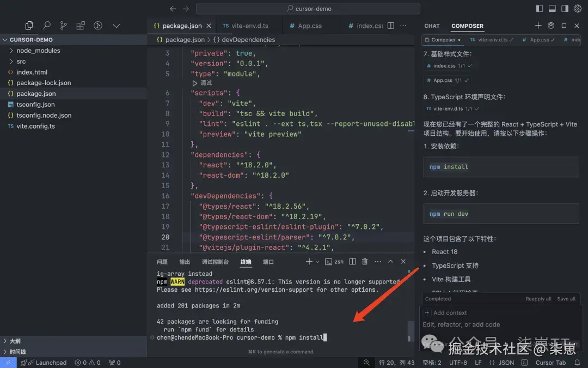The image size is (588, 368).
Task: Open index.html in the explorer
Action: pyautogui.click(x=73, y=72)
